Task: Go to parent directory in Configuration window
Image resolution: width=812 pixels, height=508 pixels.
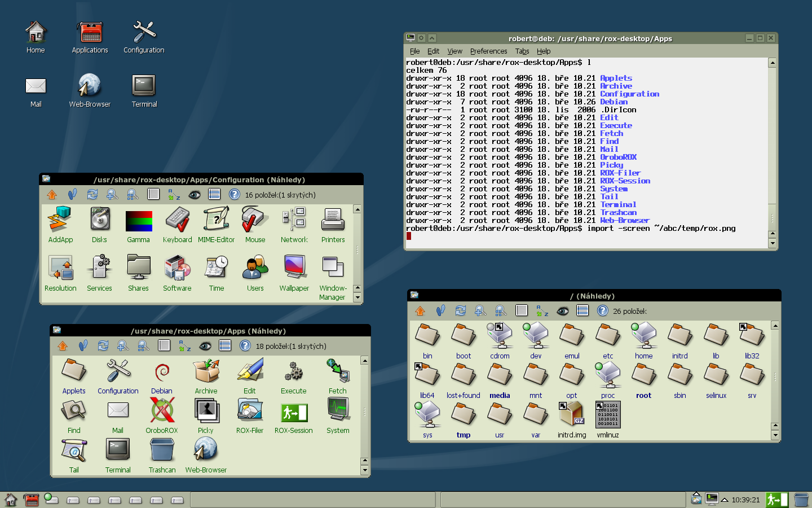Action: [52, 195]
